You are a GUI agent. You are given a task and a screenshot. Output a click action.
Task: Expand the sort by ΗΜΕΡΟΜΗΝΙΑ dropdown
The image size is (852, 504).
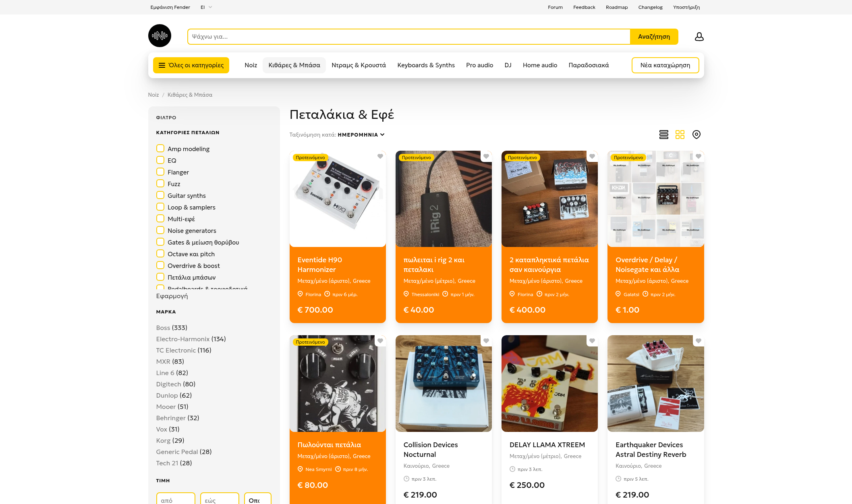361,135
